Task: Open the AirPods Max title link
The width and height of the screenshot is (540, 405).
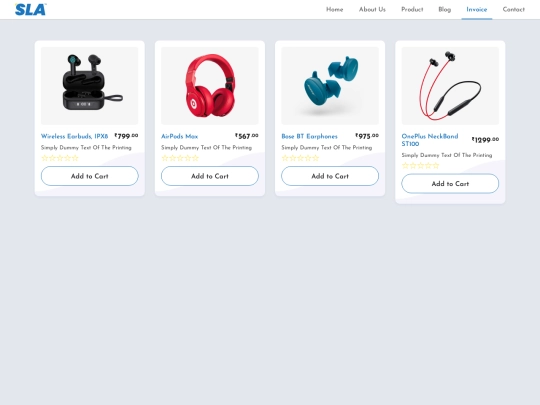Action: [179, 136]
